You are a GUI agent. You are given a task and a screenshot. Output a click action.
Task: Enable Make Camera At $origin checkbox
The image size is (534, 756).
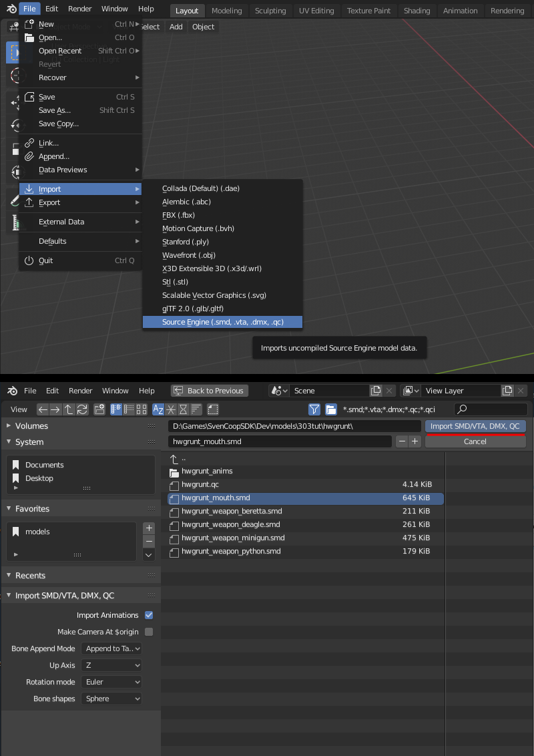click(149, 632)
